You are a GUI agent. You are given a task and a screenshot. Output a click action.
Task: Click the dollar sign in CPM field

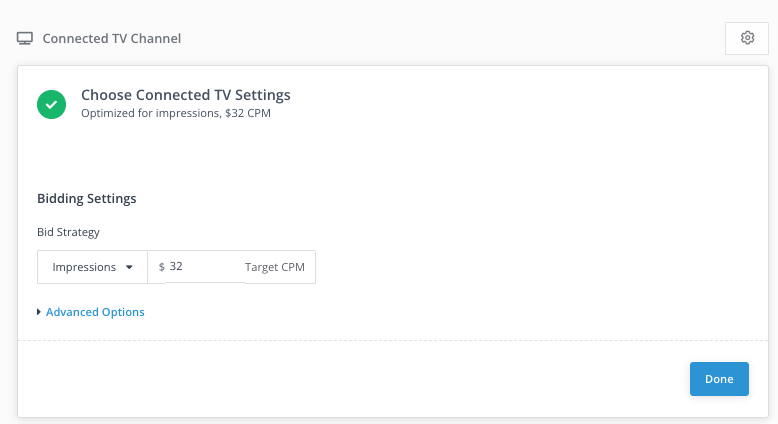(162, 267)
